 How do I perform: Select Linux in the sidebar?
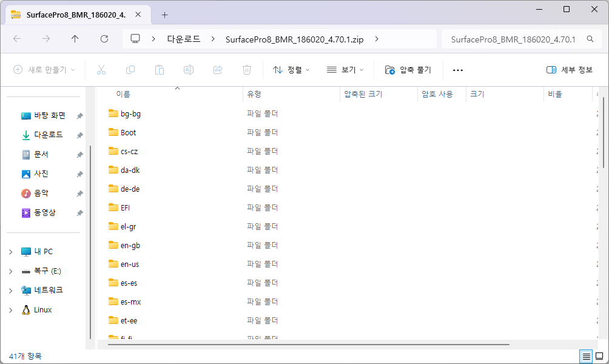coord(42,309)
